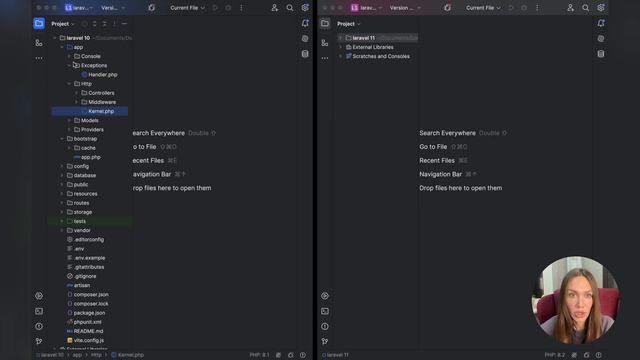Expand the Controllers folder

tap(76, 93)
